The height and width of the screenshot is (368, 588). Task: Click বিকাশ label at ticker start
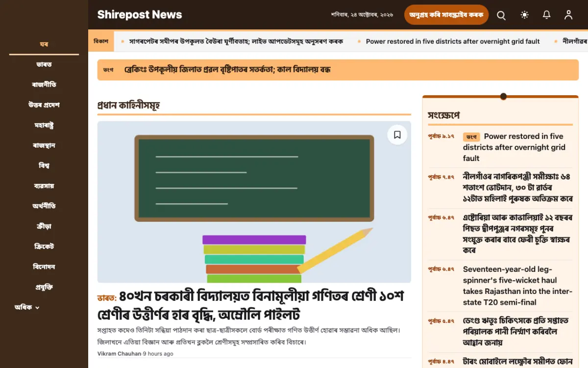pyautogui.click(x=101, y=41)
